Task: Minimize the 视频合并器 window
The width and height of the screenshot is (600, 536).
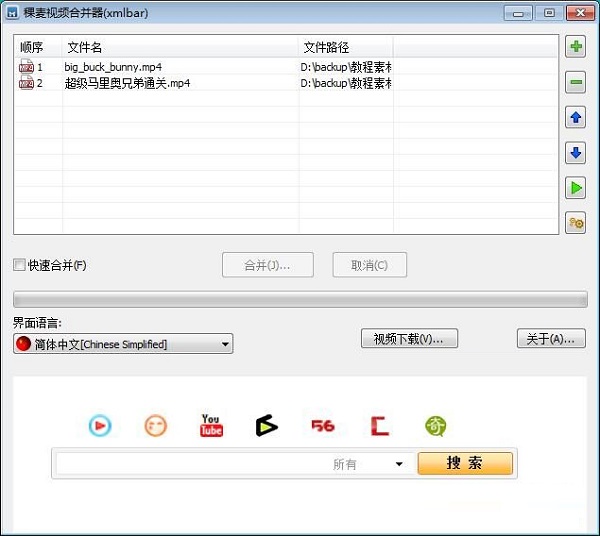Action: tap(518, 13)
